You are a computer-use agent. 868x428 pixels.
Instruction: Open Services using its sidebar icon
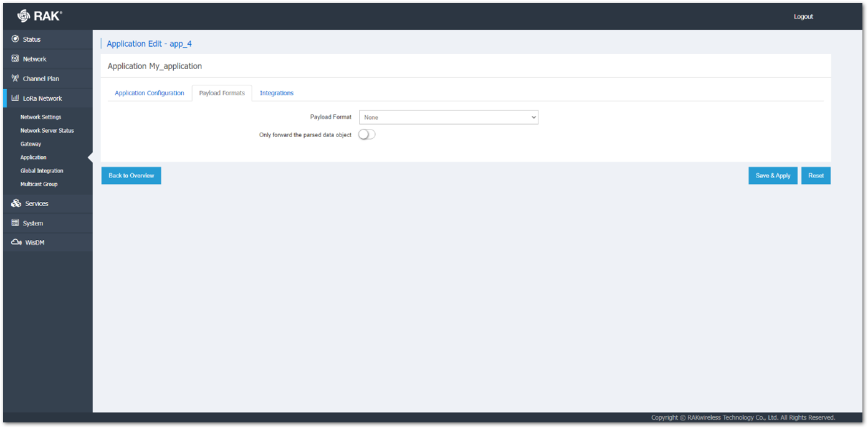15,203
